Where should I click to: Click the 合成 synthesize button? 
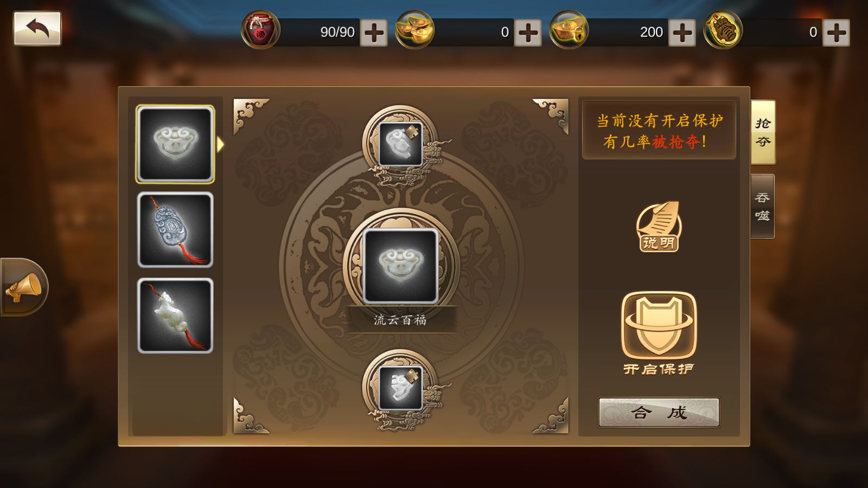[659, 413]
